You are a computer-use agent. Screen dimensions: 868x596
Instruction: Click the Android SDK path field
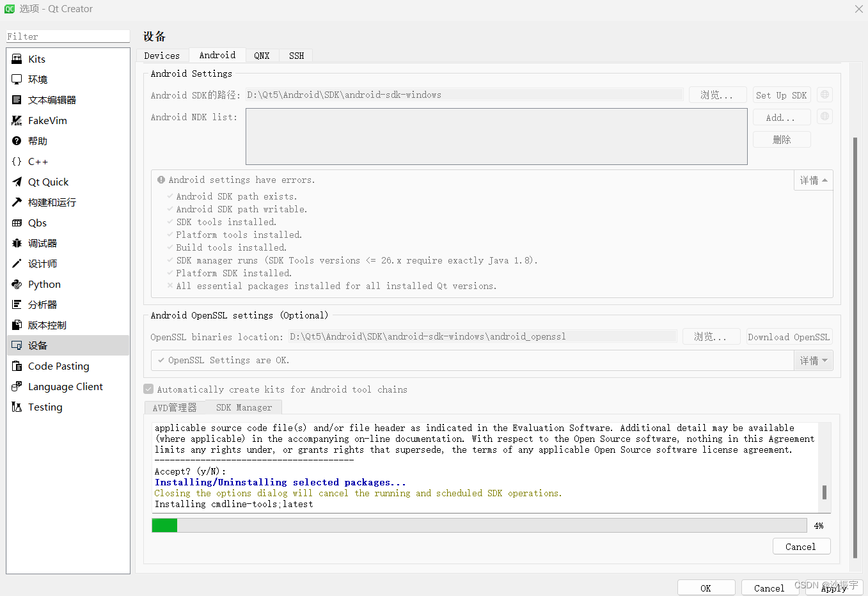(x=464, y=95)
